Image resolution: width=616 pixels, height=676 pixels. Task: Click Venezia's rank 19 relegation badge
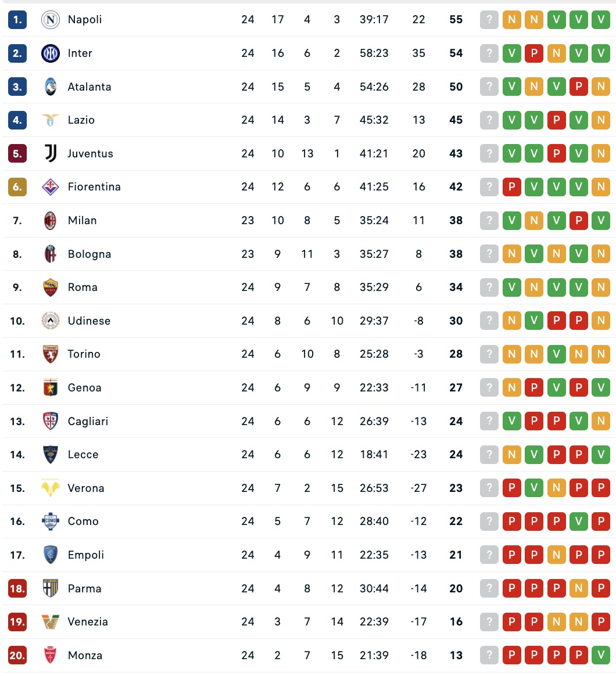[x=17, y=622]
